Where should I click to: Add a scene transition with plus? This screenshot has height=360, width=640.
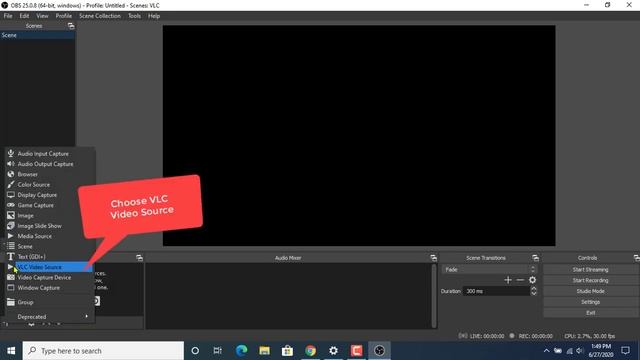click(508, 280)
